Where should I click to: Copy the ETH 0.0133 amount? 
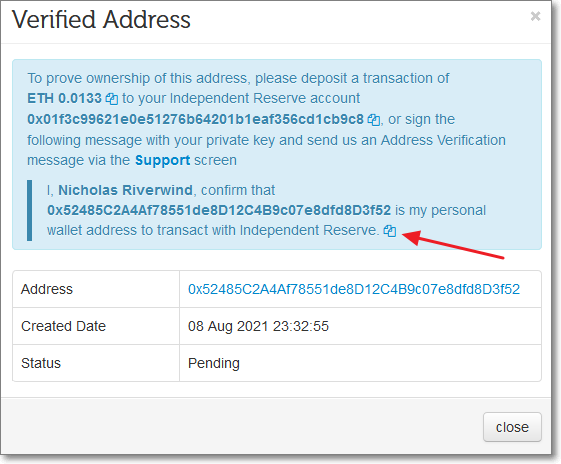pyautogui.click(x=112, y=99)
